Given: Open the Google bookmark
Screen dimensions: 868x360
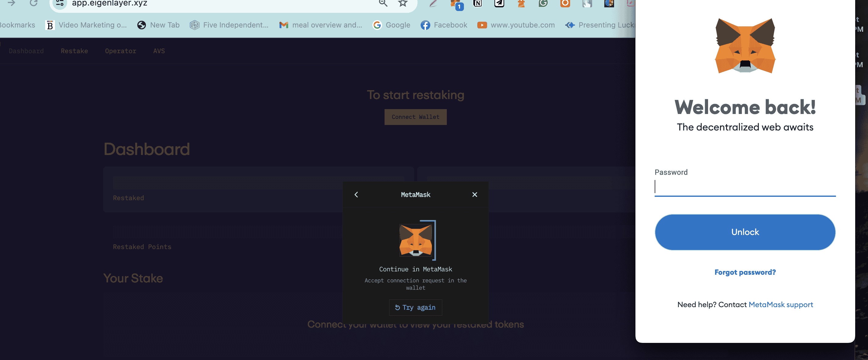Looking at the screenshot, I should pos(391,25).
